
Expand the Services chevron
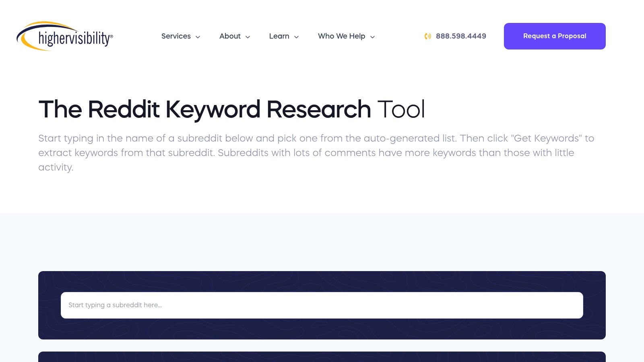(x=198, y=37)
